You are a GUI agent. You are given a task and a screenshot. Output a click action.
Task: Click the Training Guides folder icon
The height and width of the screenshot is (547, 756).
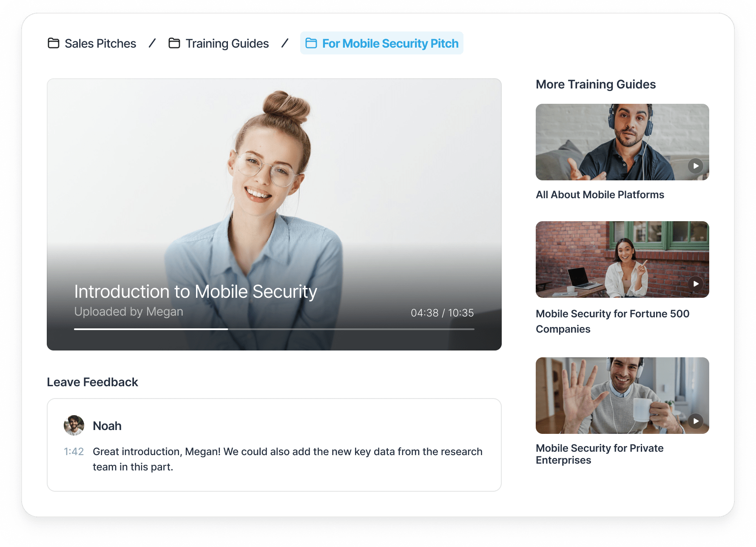[174, 43]
